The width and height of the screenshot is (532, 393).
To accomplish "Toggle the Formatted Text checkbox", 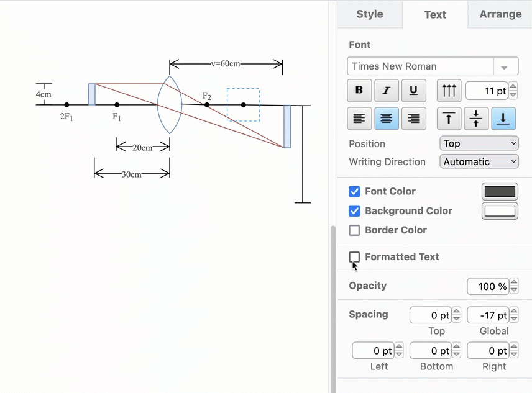I will 354,257.
